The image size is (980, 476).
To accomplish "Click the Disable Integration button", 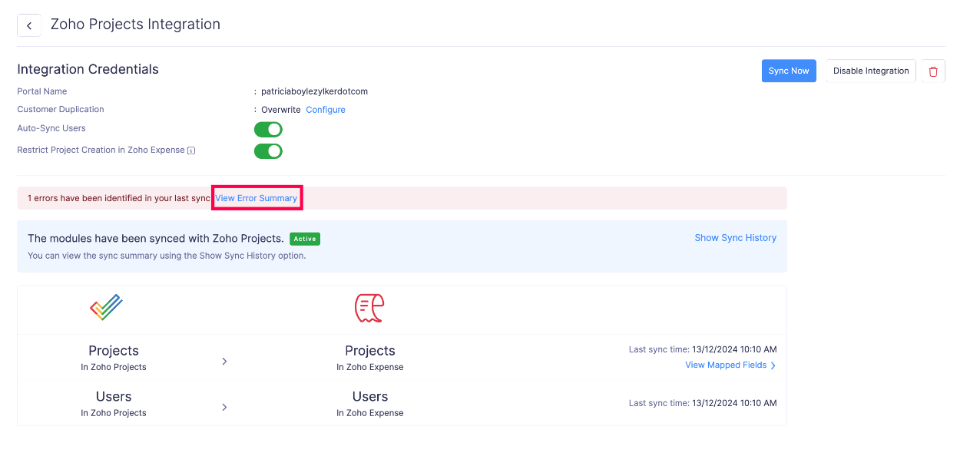I will coord(870,71).
